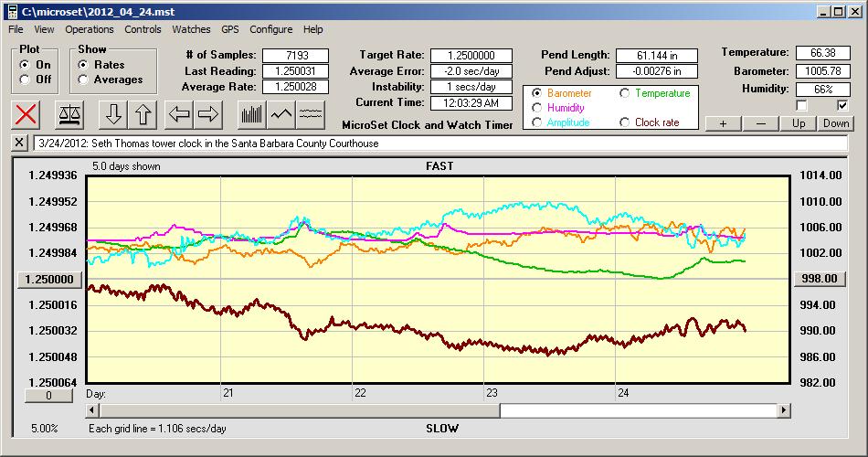Select the Clock rate trace option
This screenshot has width=868, height=457.
tap(624, 122)
